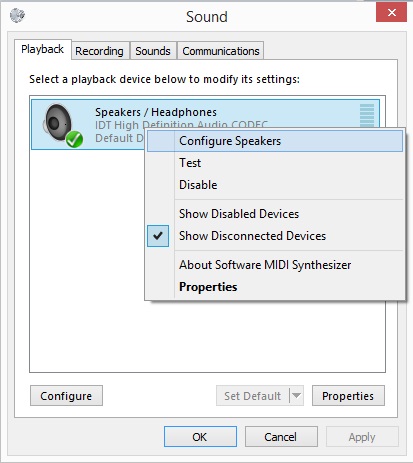Dismiss the dialog with the Cancel button
Screen dimensions: 413x463
pos(281,437)
